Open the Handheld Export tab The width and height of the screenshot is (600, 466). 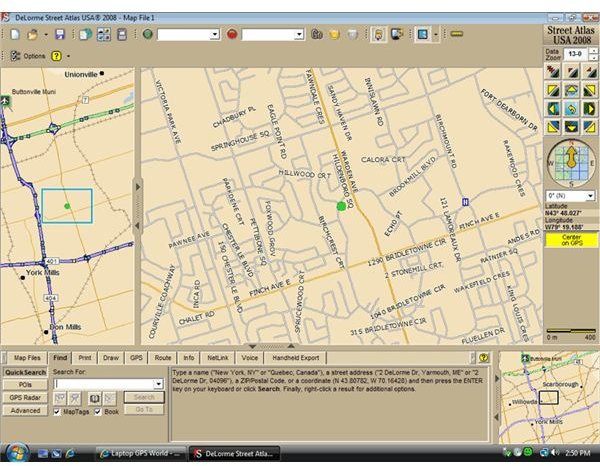(x=296, y=358)
